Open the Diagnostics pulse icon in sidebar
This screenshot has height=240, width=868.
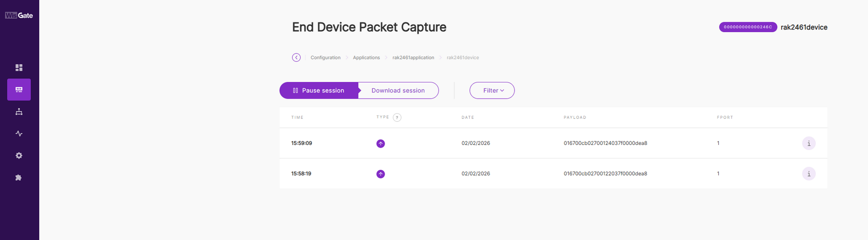[x=19, y=134]
